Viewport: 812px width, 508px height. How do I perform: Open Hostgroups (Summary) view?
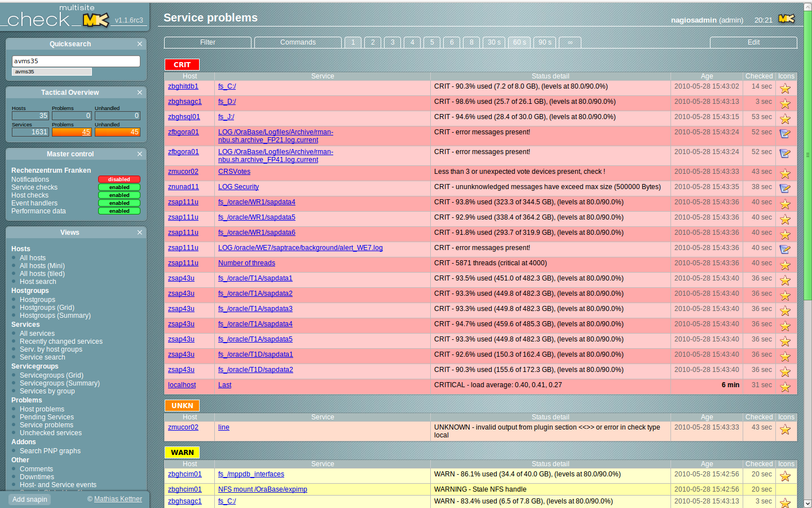coord(55,316)
